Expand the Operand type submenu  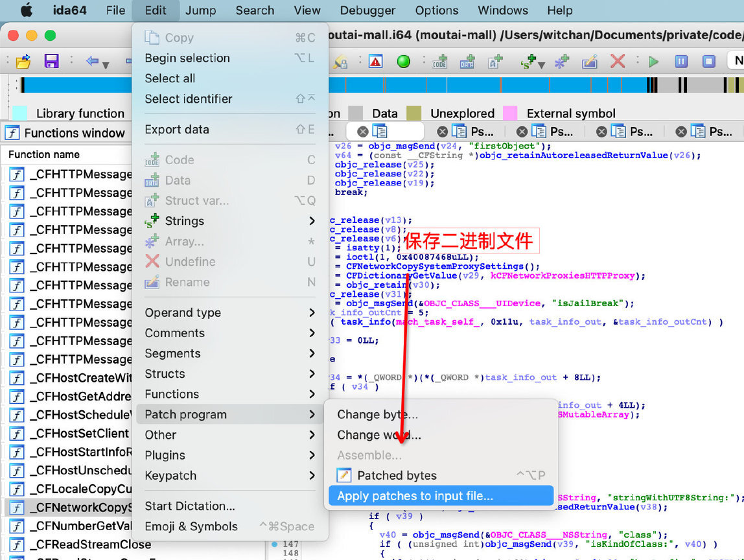pos(230,312)
